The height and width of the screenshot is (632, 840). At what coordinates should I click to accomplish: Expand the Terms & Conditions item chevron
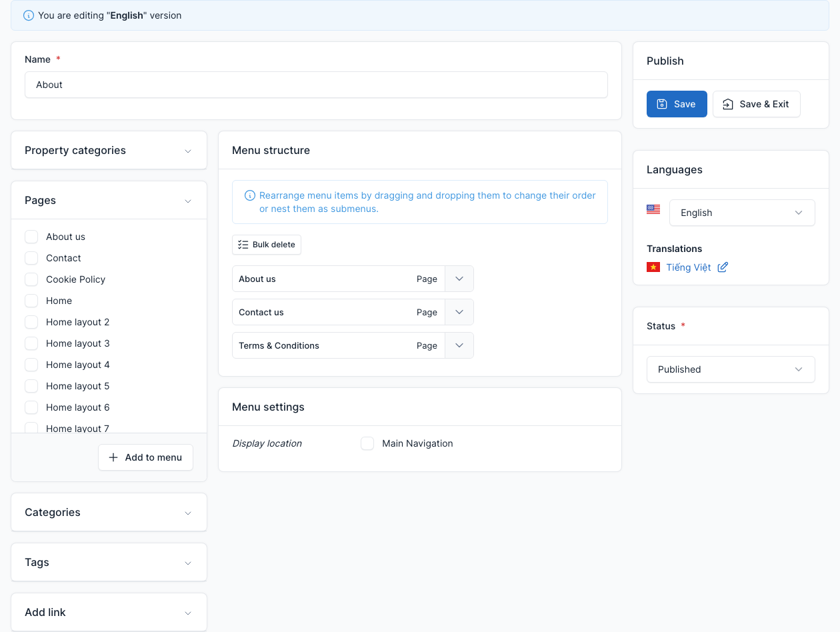coord(459,345)
